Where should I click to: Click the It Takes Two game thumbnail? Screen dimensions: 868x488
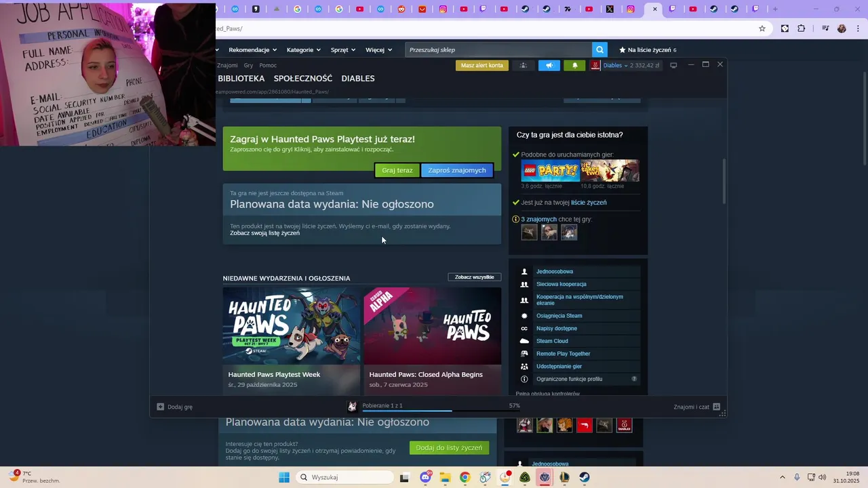click(610, 171)
